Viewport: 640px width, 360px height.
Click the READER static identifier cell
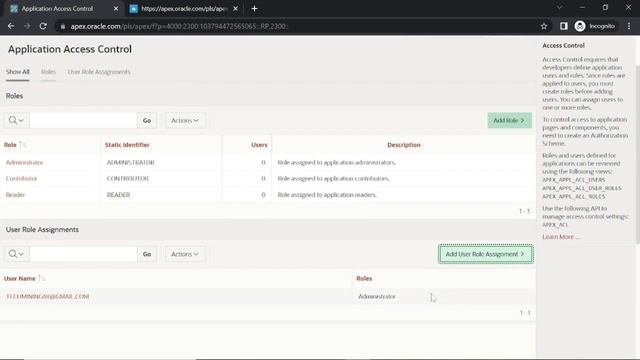(x=118, y=195)
